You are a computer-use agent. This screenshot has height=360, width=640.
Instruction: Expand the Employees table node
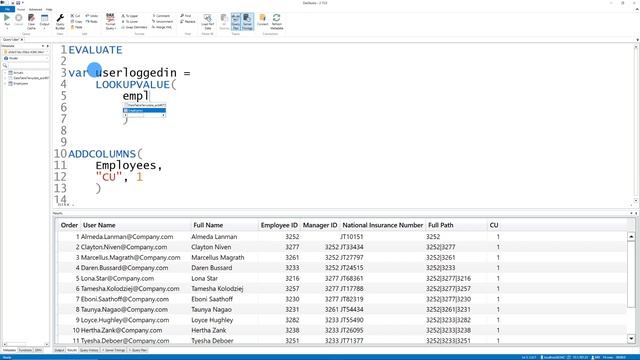pyautogui.click(x=5, y=83)
